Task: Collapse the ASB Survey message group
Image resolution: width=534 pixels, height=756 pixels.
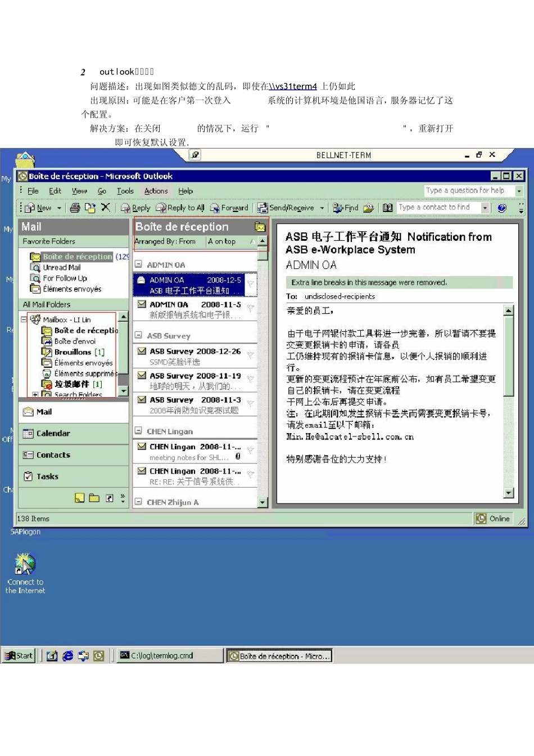Action: point(138,335)
